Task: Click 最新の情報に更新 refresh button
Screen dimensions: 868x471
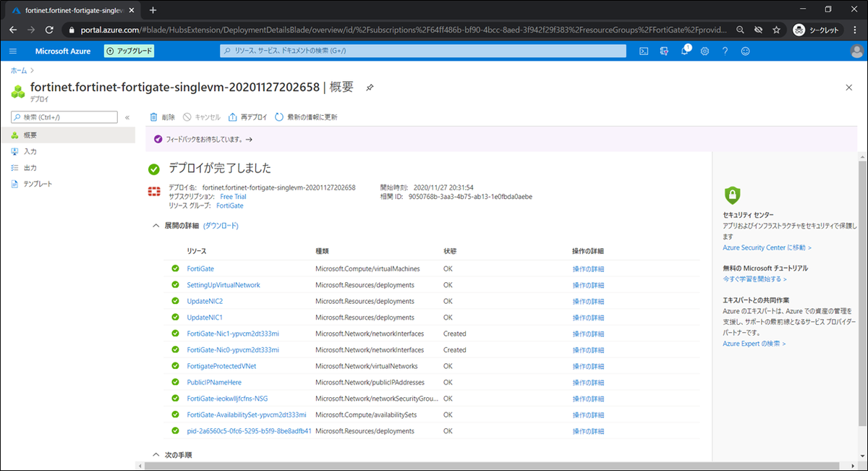Action: (x=306, y=117)
